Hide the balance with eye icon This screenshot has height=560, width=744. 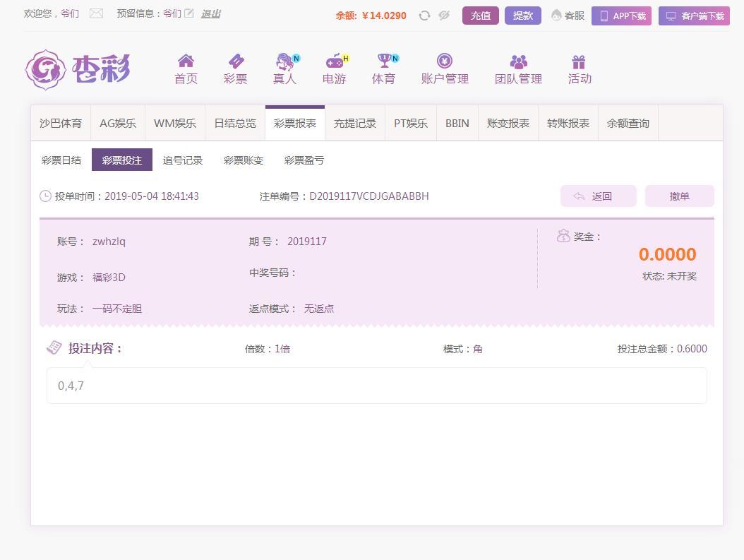coord(444,16)
